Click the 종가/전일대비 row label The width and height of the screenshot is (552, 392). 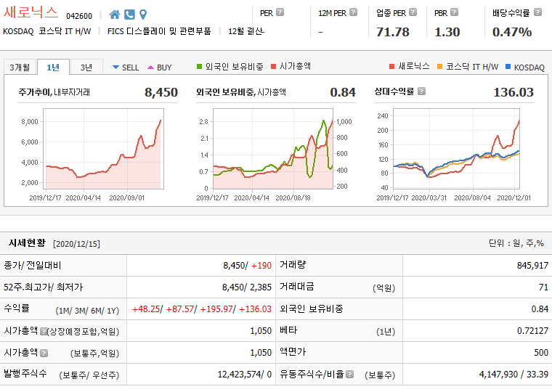[33, 265]
